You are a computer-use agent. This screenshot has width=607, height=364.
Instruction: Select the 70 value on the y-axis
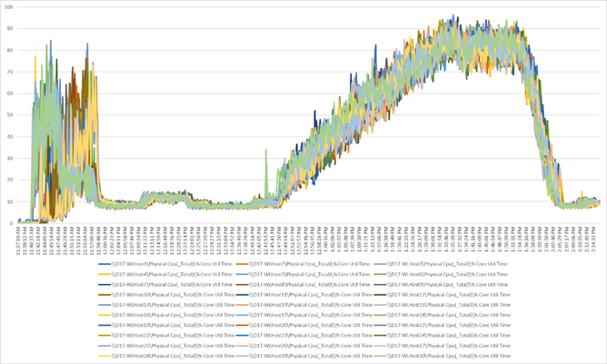10,72
